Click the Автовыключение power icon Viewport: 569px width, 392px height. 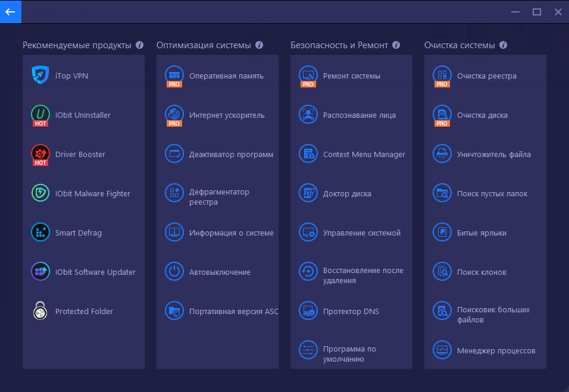click(x=174, y=271)
